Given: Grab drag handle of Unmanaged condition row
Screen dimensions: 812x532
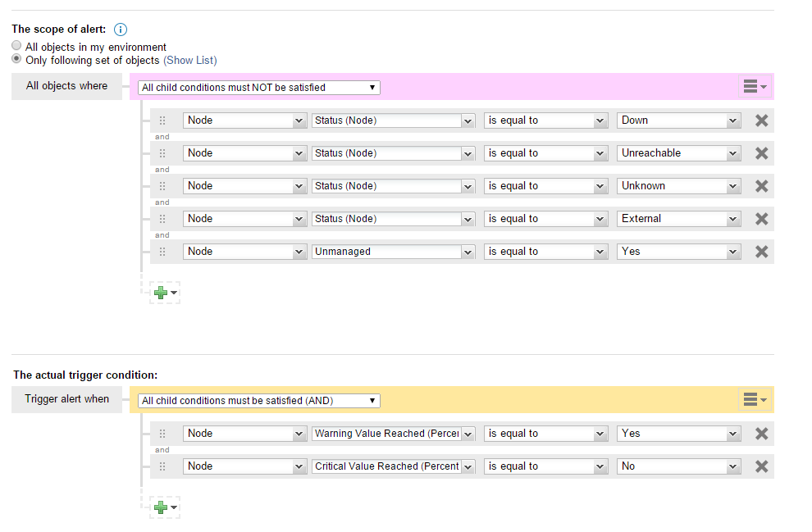Looking at the screenshot, I should tap(162, 252).
